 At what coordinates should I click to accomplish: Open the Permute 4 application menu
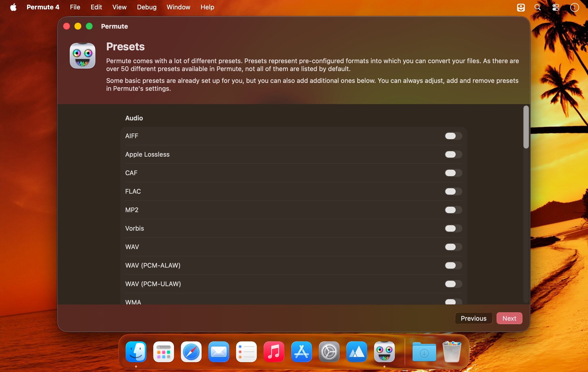pos(43,7)
